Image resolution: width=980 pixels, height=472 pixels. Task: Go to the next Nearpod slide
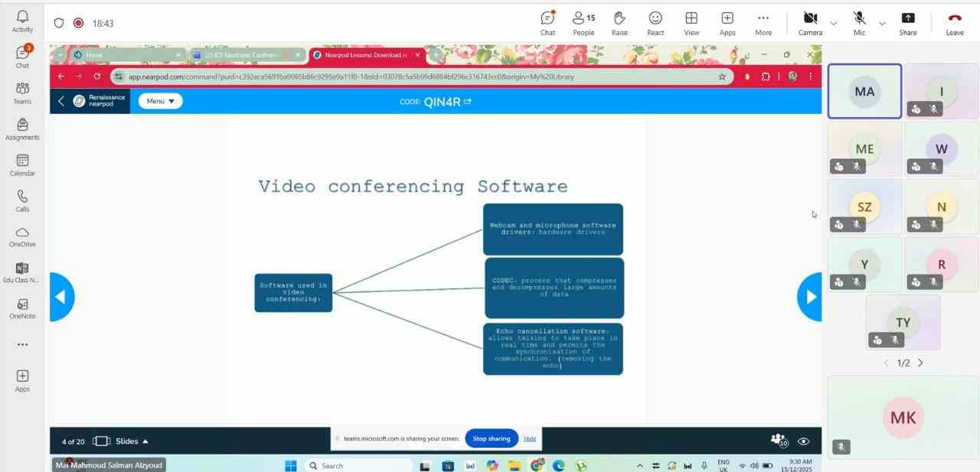(810, 297)
